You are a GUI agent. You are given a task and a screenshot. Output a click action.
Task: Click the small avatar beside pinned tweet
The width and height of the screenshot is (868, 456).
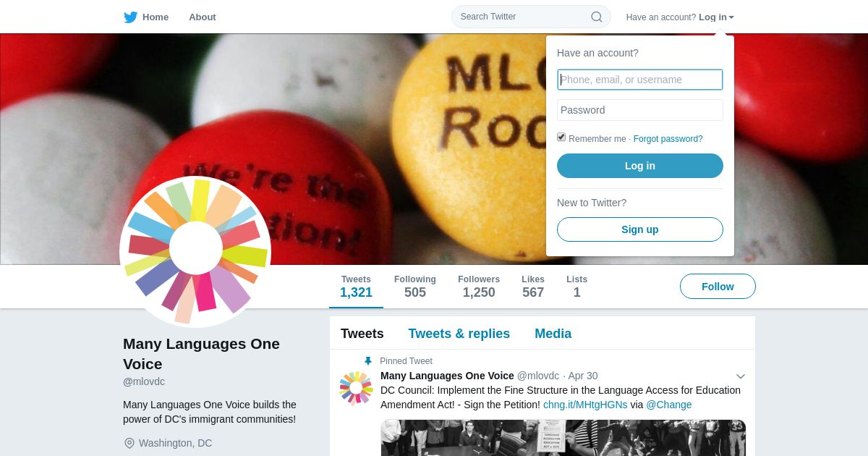356,387
